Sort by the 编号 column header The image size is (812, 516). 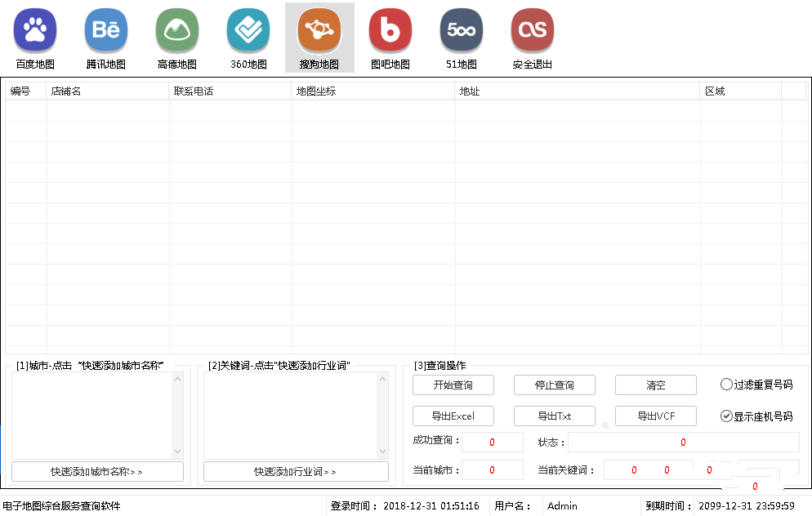[x=26, y=91]
